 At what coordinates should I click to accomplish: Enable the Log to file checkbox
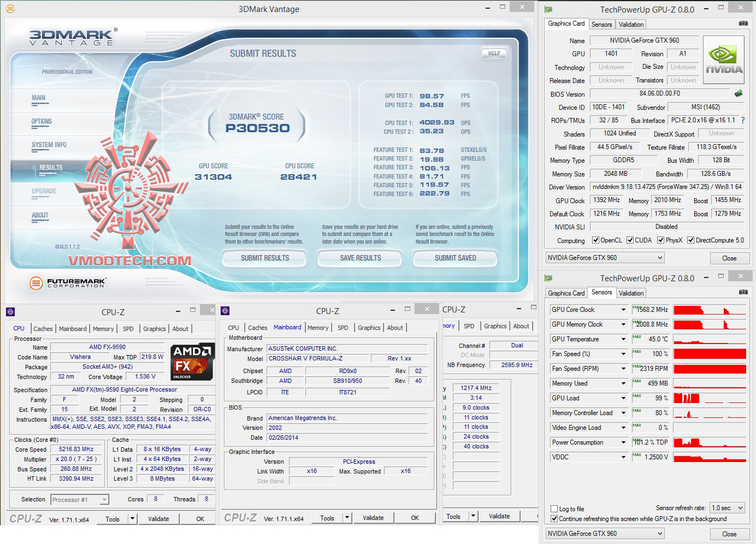coord(554,509)
